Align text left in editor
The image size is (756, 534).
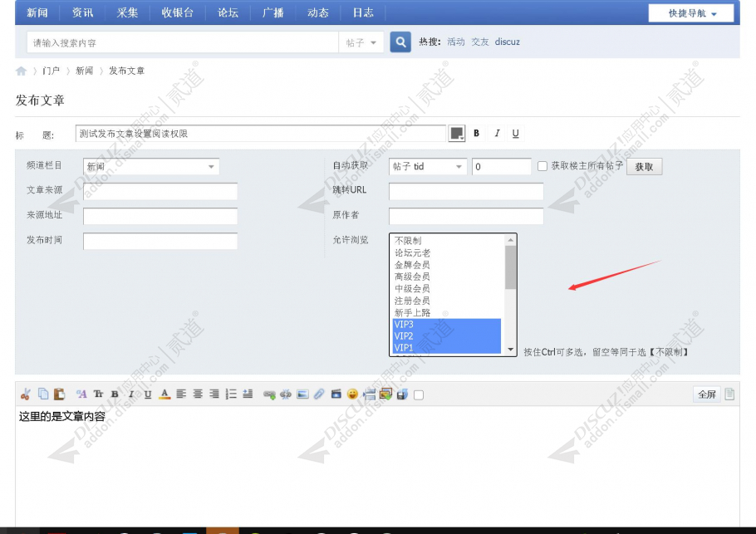pos(181,394)
